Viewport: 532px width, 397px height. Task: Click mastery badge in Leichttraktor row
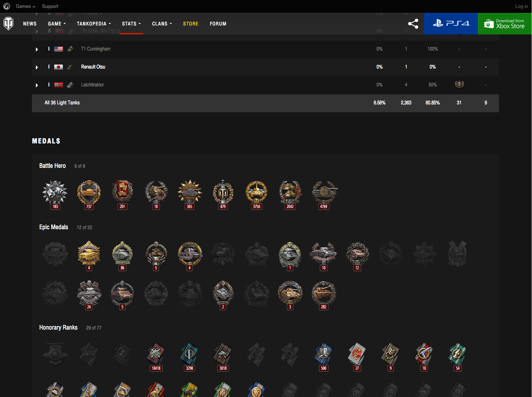point(459,84)
